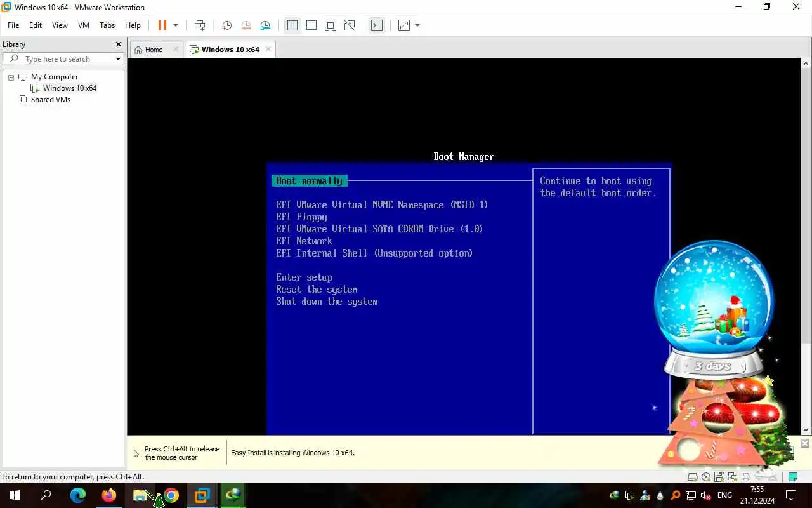The height and width of the screenshot is (508, 812).
Task: Open the Edit menu
Action: tap(36, 25)
